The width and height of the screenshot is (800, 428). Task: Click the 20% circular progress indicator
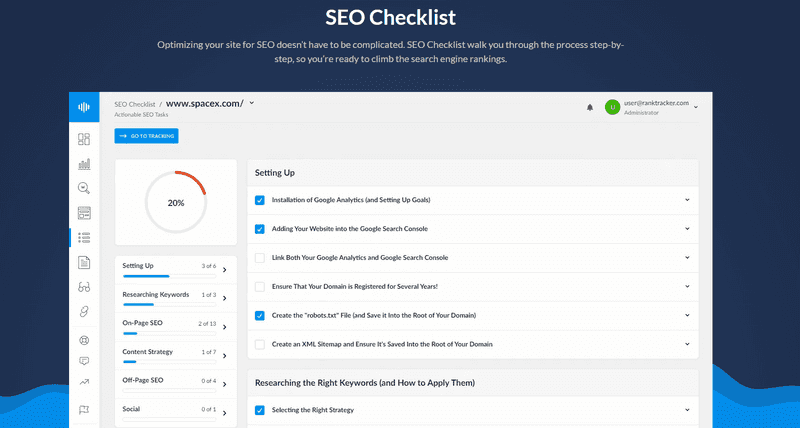pyautogui.click(x=176, y=202)
